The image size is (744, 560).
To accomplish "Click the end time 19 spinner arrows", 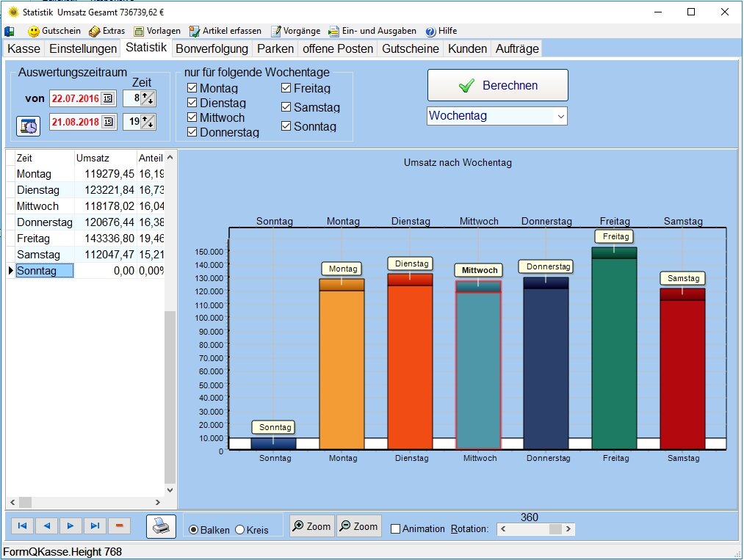I will [x=148, y=122].
